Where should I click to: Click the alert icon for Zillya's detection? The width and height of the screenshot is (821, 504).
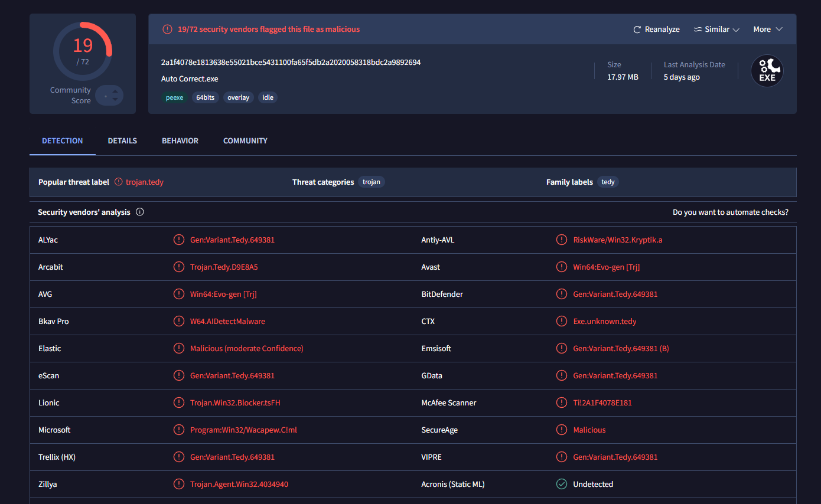[x=178, y=484]
